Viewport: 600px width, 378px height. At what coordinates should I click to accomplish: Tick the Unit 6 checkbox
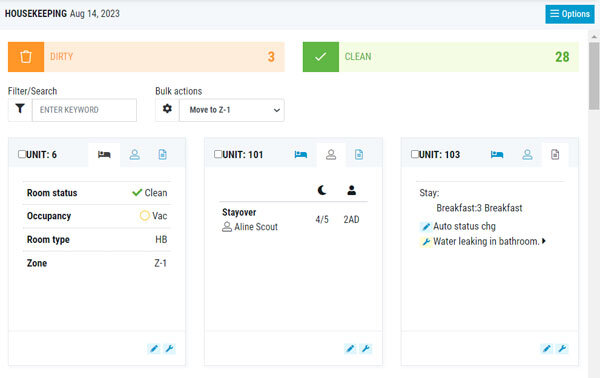click(22, 154)
